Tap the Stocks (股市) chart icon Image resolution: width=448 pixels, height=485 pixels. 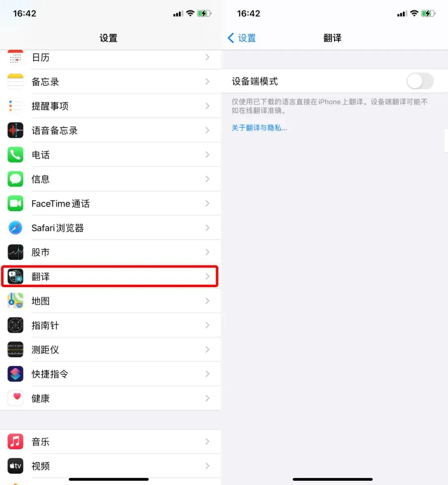(x=15, y=252)
